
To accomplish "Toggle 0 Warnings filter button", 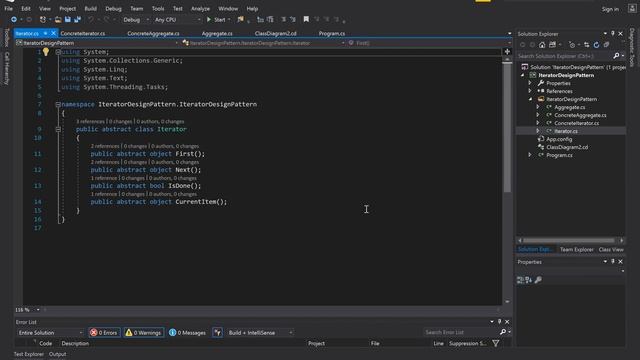I will tap(143, 333).
